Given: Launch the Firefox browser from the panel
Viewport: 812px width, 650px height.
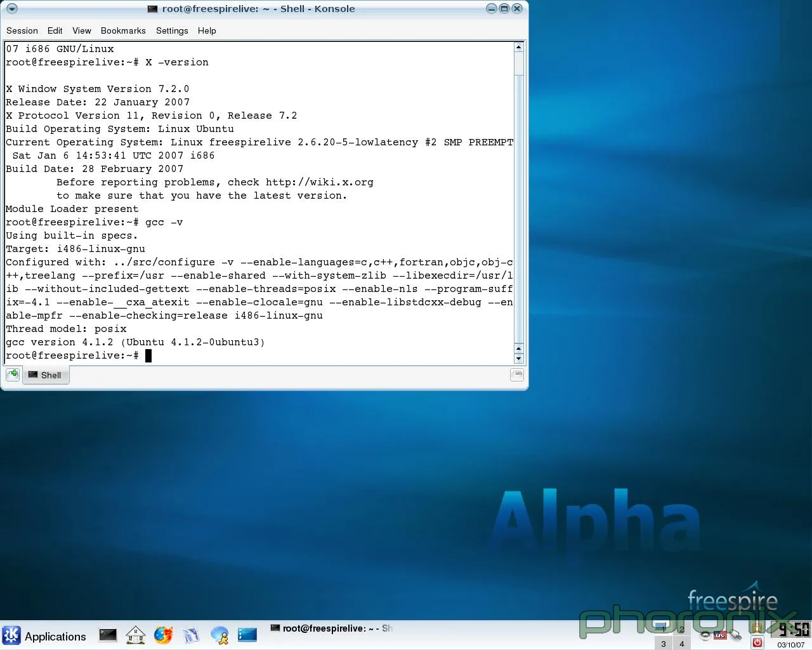Looking at the screenshot, I should pyautogui.click(x=163, y=635).
